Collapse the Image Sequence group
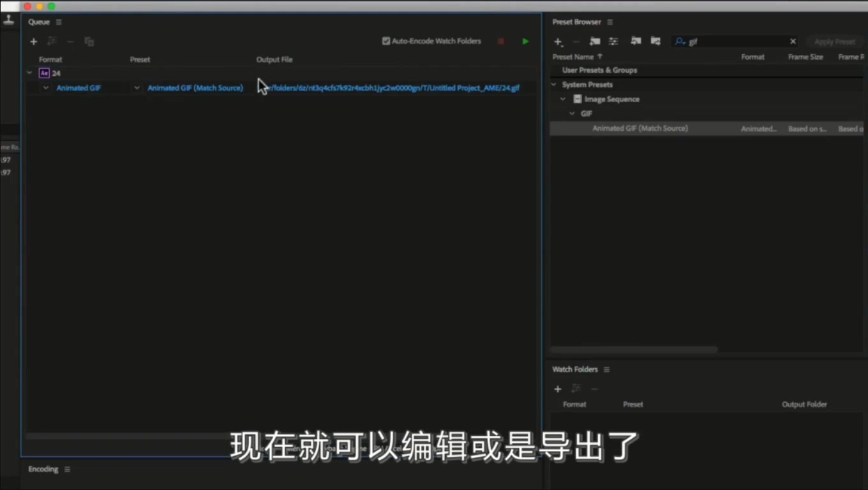 [563, 99]
